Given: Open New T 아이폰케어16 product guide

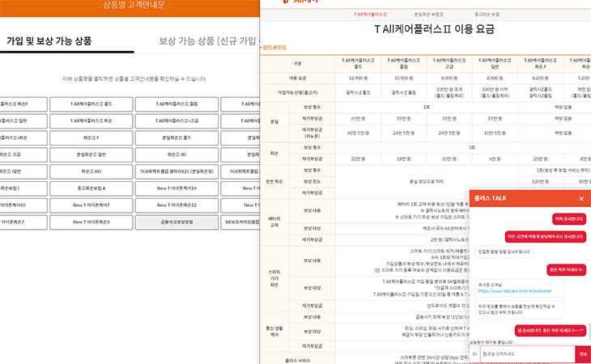Looking at the screenshot, I should 176,188.
